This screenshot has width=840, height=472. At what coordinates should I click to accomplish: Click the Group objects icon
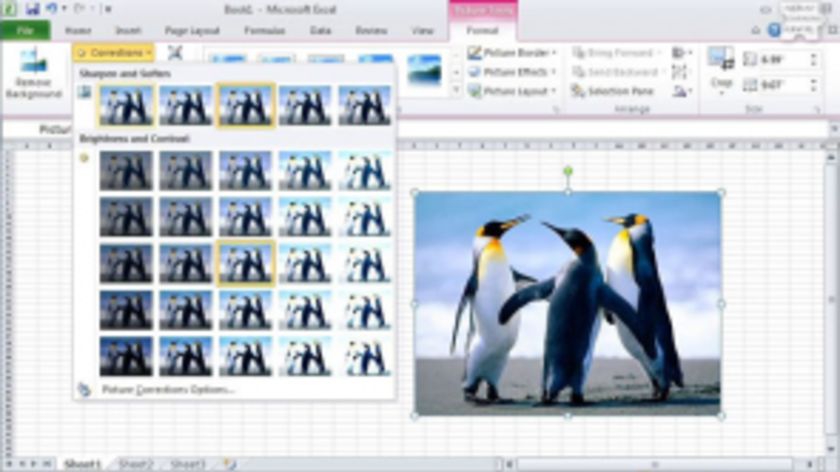[679, 72]
